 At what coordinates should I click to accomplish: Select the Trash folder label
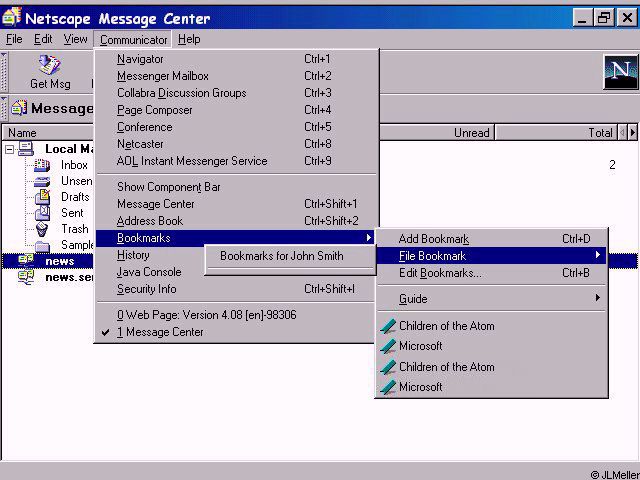(x=75, y=229)
